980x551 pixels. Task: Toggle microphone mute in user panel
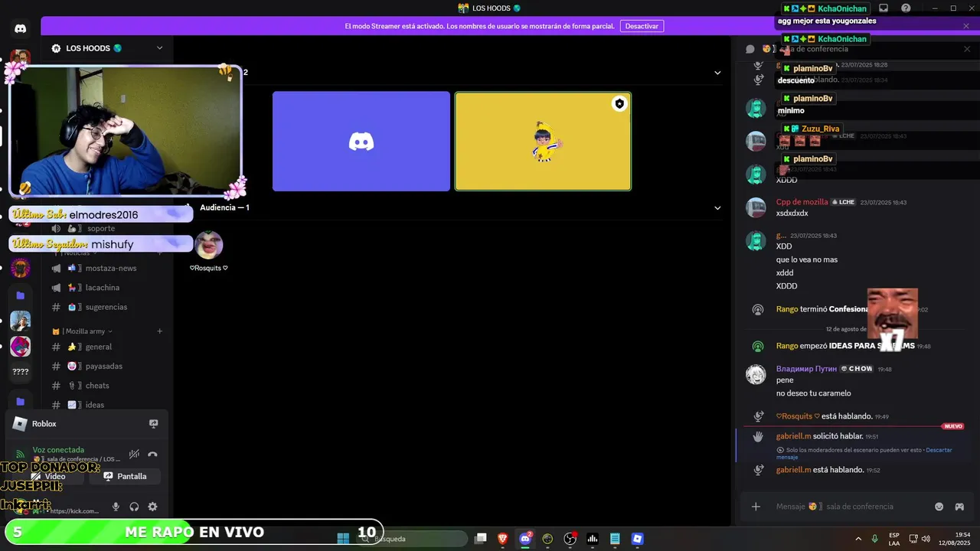point(116,507)
